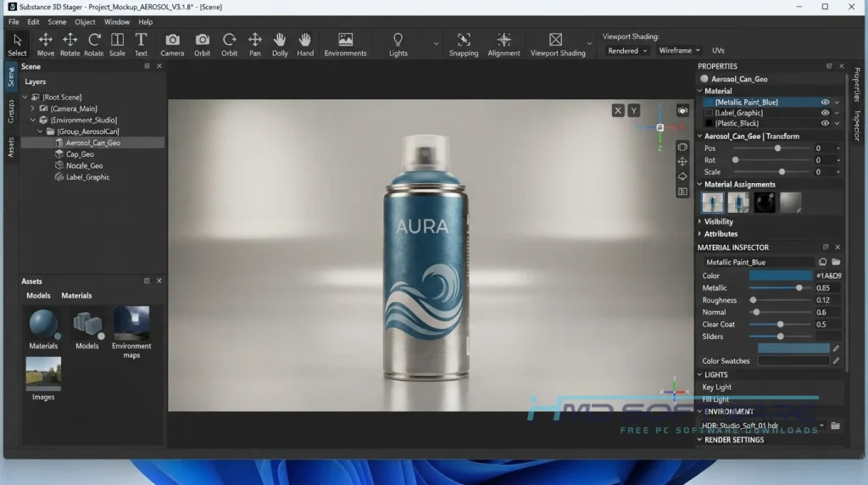Open the Object menu
Viewport: 868px width, 485px height.
click(85, 21)
